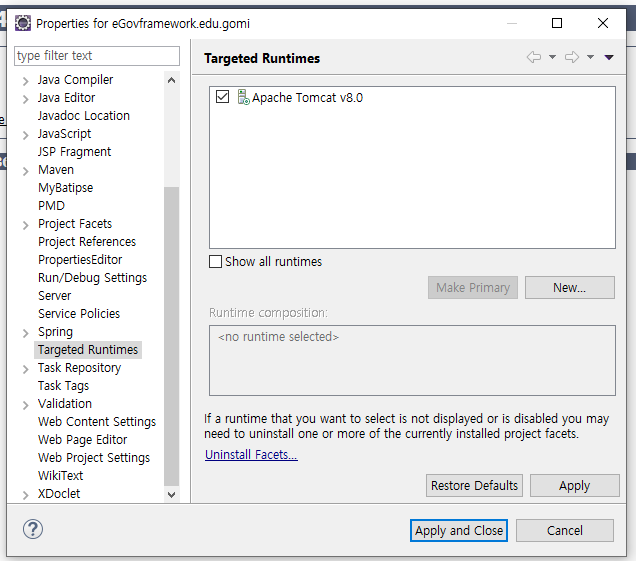This screenshot has height=561, width=636.
Task: Select Targeted Runtimes in tree
Action: (x=88, y=350)
